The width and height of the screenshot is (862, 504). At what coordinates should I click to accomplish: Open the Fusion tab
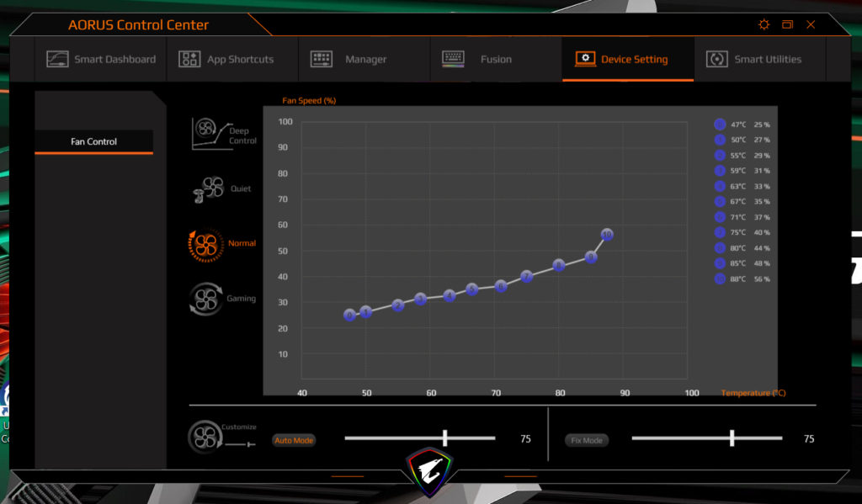(x=476, y=60)
